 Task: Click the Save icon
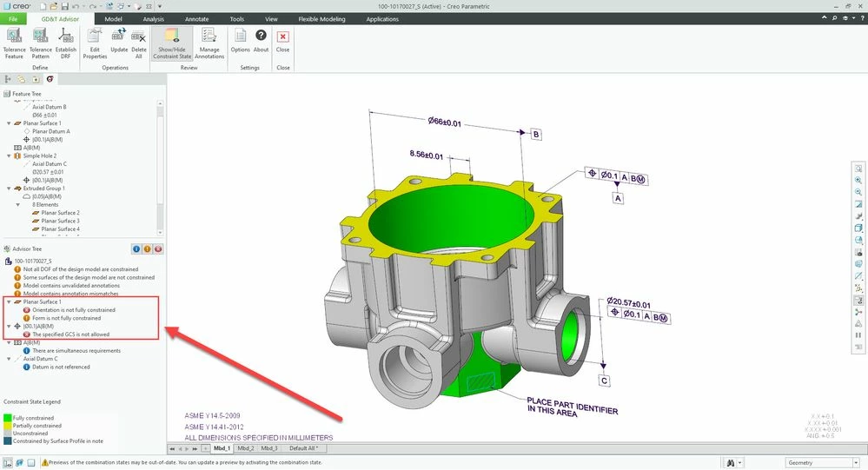65,6
